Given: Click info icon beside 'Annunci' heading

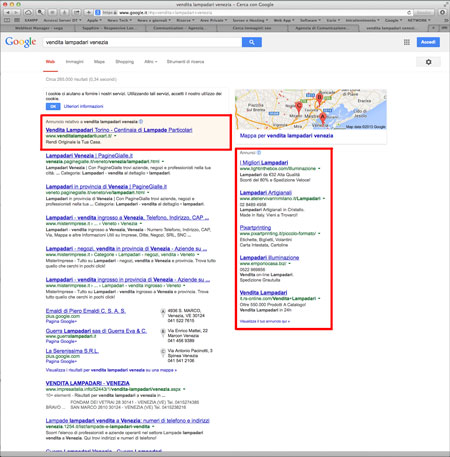Looking at the screenshot, I should 259,153.
